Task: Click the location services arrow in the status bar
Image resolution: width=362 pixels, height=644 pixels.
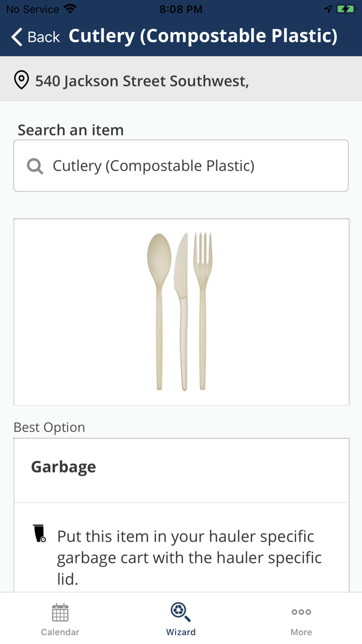Action: click(328, 8)
